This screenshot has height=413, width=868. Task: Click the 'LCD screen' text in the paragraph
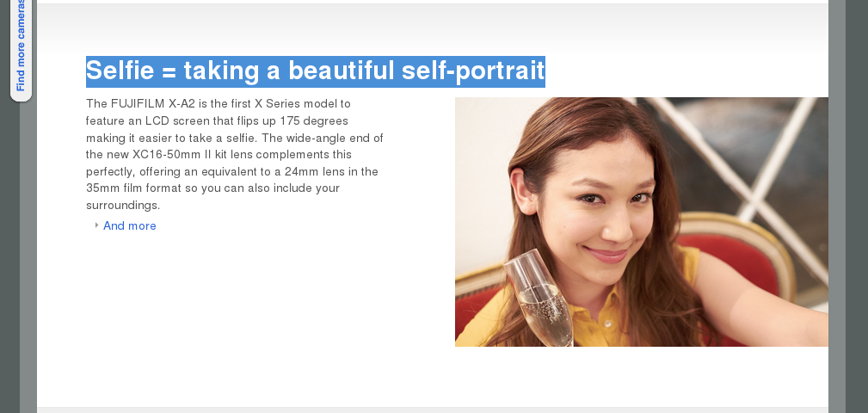pyautogui.click(x=178, y=120)
